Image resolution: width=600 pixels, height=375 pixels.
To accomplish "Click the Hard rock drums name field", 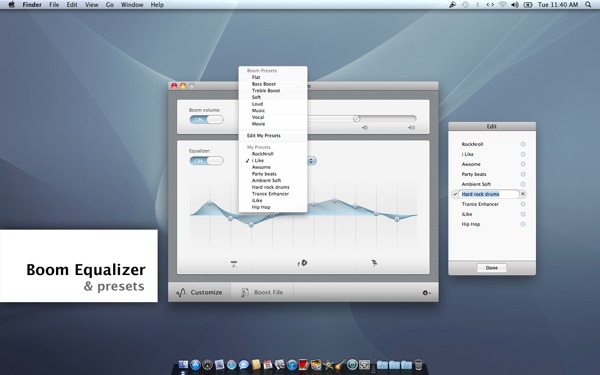I will coord(489,194).
